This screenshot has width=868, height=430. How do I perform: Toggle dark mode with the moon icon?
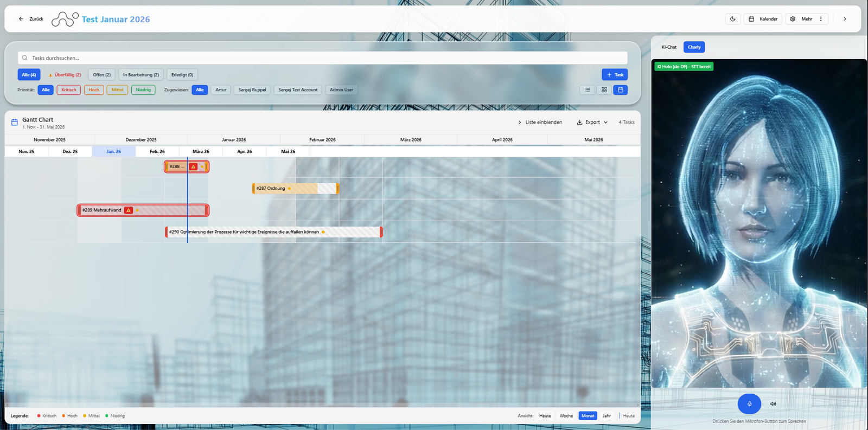[x=733, y=19]
